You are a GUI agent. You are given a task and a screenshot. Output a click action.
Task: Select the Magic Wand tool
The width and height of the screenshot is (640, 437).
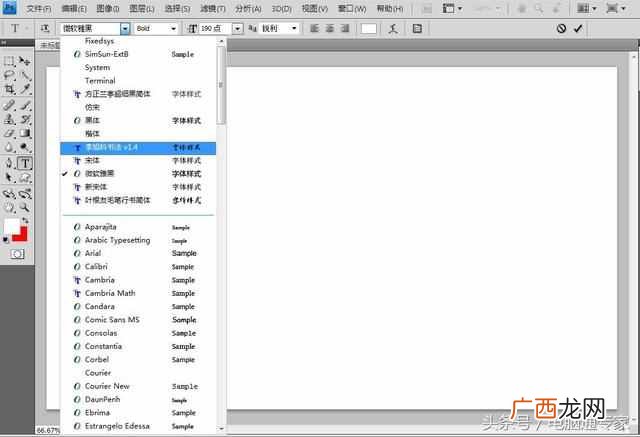[24, 75]
